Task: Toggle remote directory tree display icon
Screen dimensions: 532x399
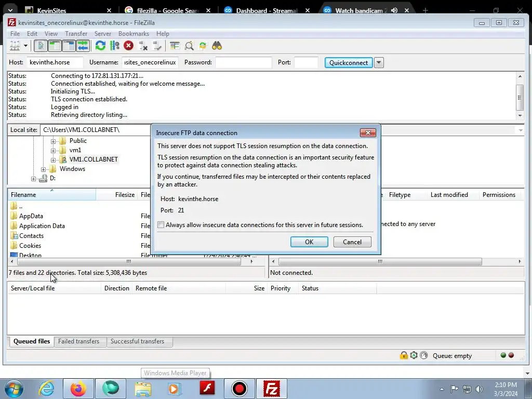Action: [69, 46]
